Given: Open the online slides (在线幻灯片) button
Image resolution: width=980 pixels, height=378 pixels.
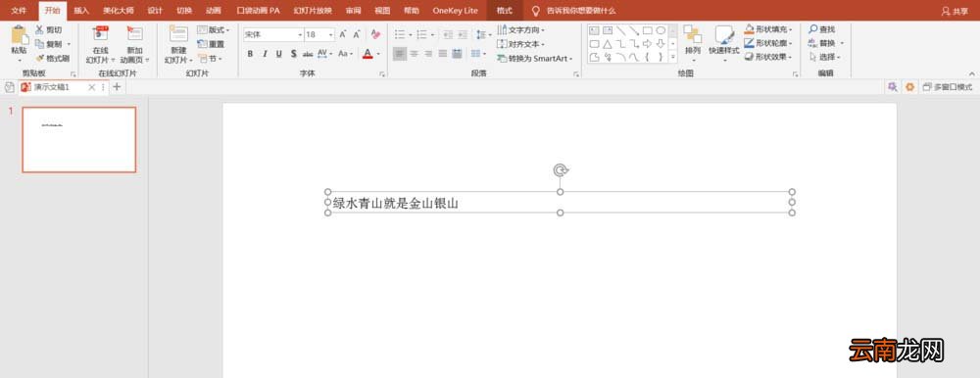Looking at the screenshot, I should point(101,45).
